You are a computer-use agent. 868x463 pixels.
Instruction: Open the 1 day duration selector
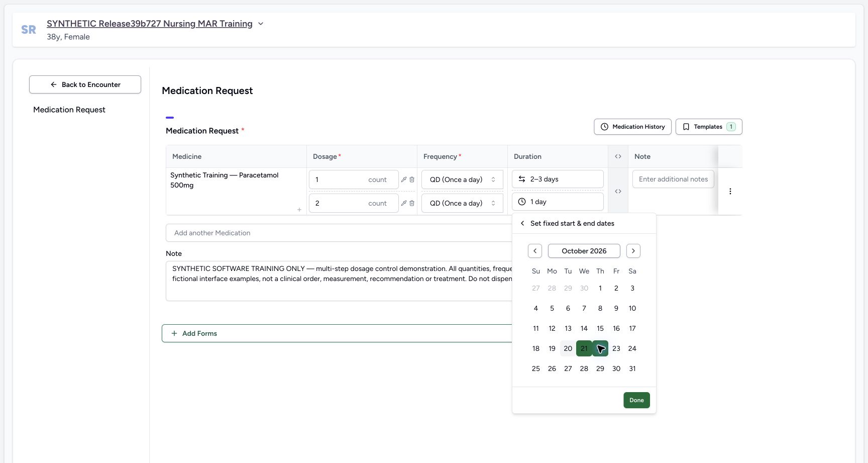[x=558, y=202]
